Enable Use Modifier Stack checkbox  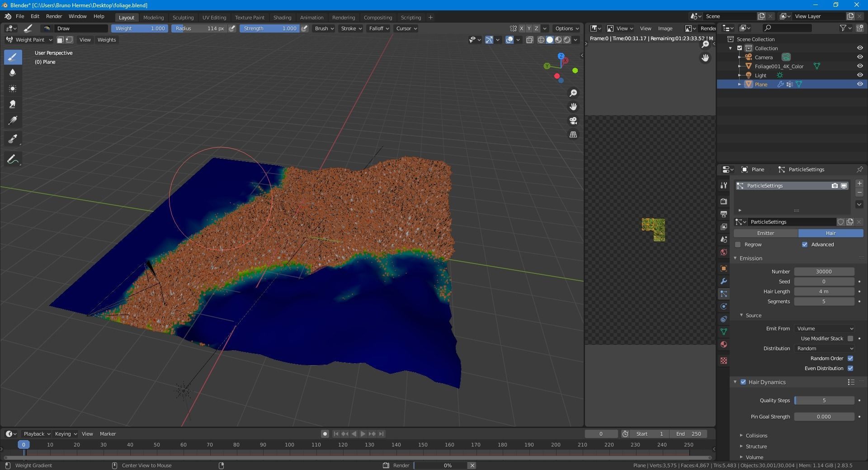pos(850,338)
